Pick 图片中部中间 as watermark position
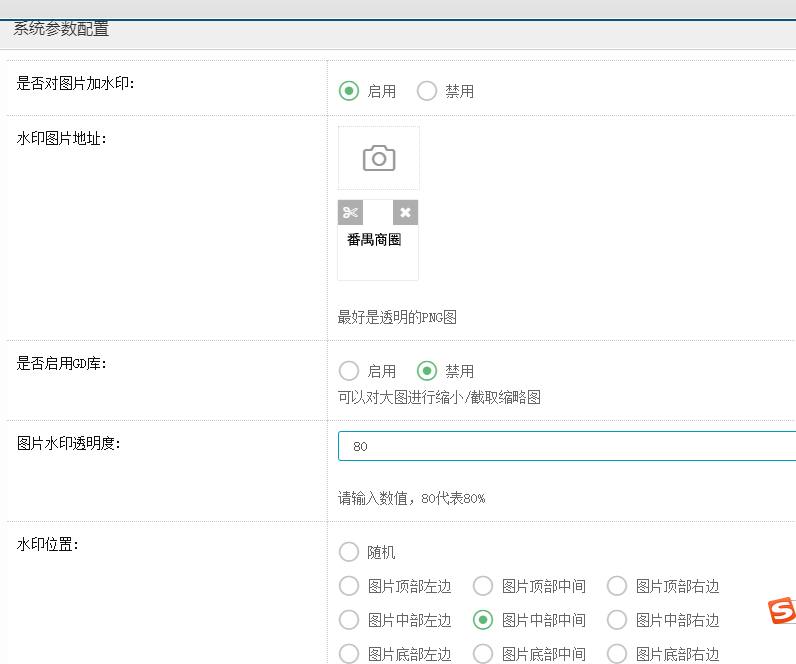The height and width of the screenshot is (664, 796). (x=483, y=620)
